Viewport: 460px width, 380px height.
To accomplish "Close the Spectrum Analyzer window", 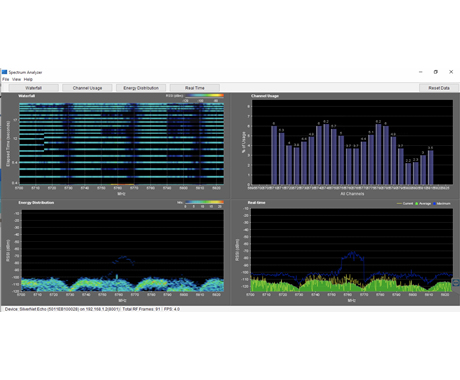I will pos(451,72).
